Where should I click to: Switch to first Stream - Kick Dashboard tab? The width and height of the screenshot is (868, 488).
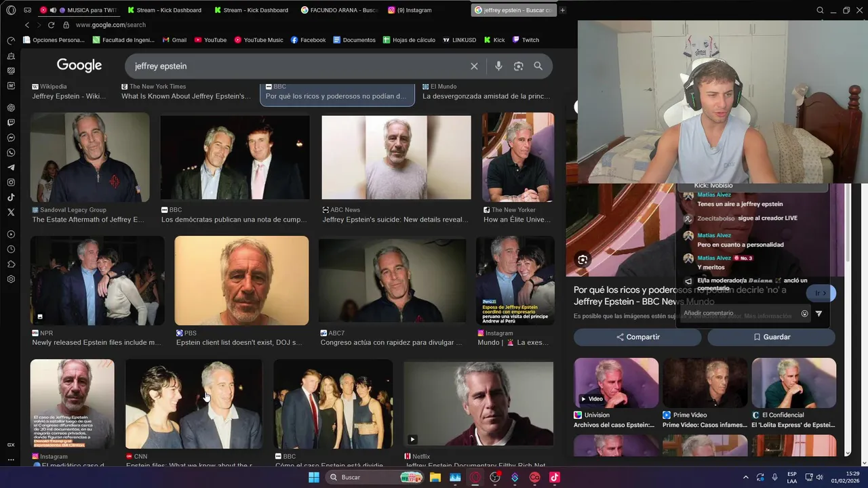[163, 10]
